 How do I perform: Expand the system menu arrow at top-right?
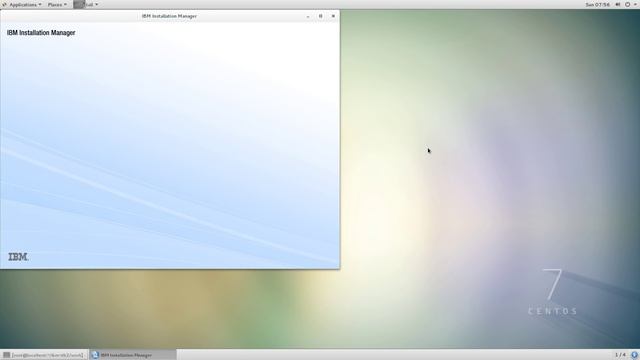click(636, 4)
